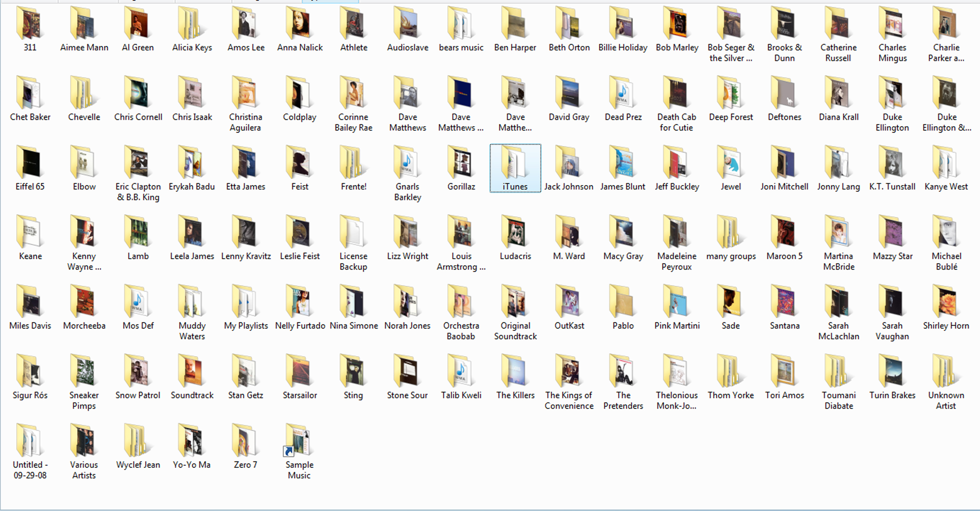
Task: Open the Eiffel 65 folder icon
Action: tap(29, 162)
